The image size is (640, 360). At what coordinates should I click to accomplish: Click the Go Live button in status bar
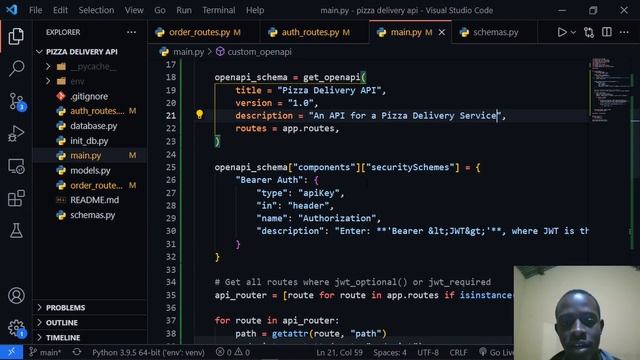(x=496, y=352)
